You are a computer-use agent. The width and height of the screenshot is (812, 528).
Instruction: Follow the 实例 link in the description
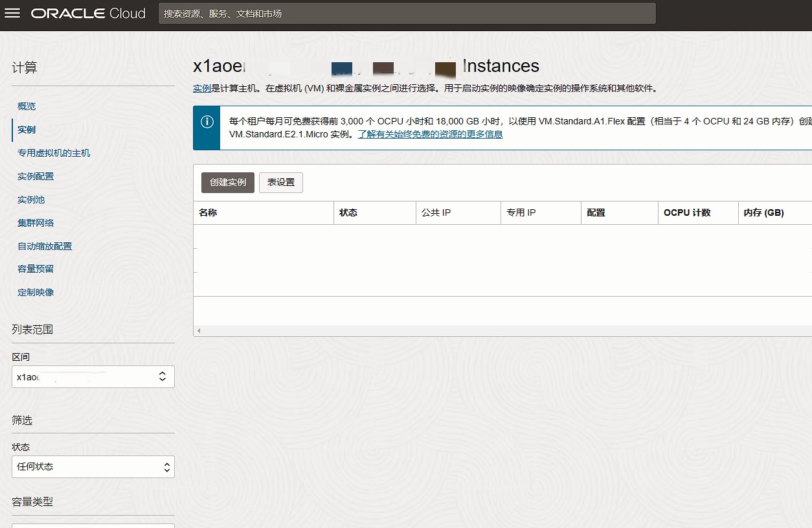(202, 89)
